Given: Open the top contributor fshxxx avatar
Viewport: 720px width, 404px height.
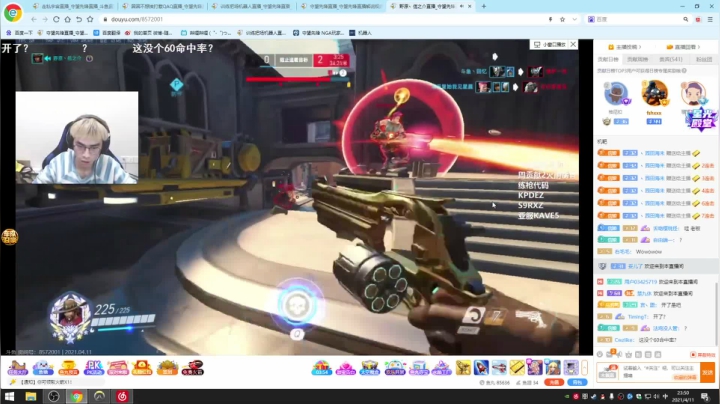Looking at the screenshot, I should [654, 93].
